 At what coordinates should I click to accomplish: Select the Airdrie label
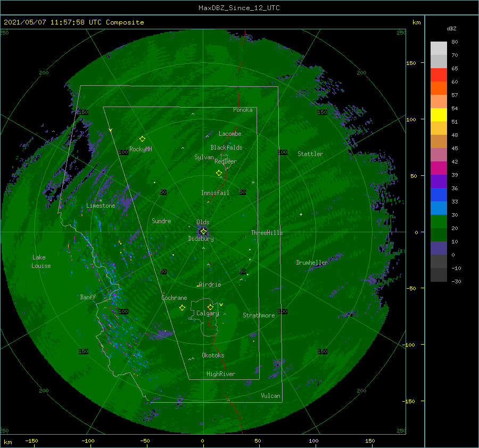click(x=210, y=284)
